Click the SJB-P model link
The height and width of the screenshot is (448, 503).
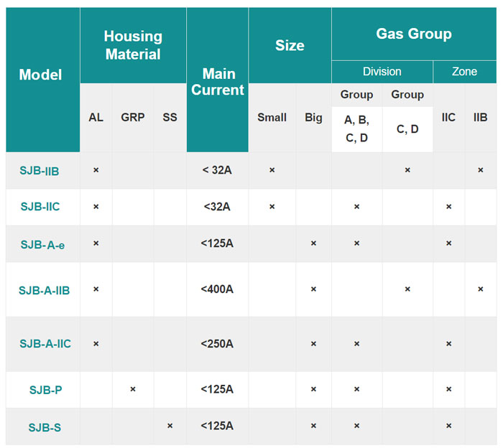click(x=45, y=390)
